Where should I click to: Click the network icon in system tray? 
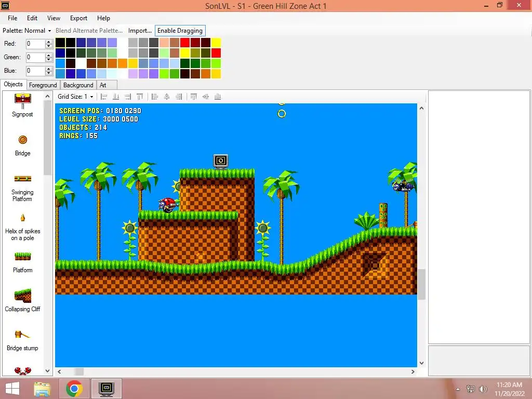pyautogui.click(x=470, y=389)
